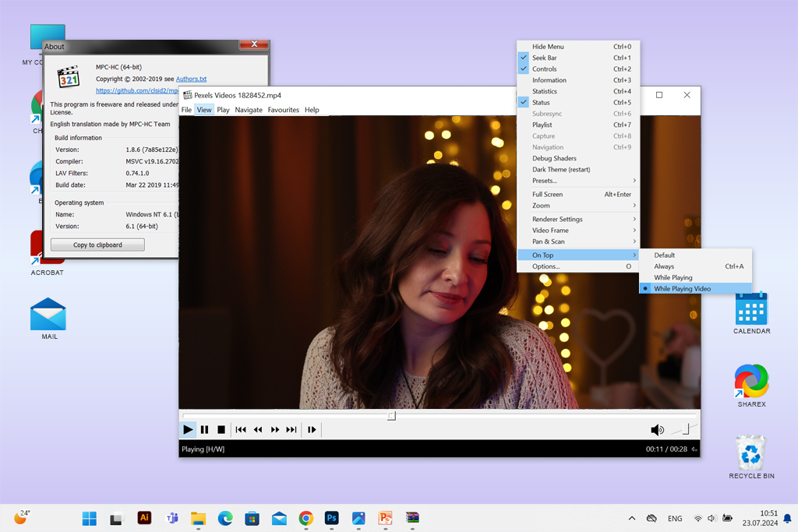Viewport: 798px width, 532px height.
Task: Select Default on-top option
Action: (695, 255)
